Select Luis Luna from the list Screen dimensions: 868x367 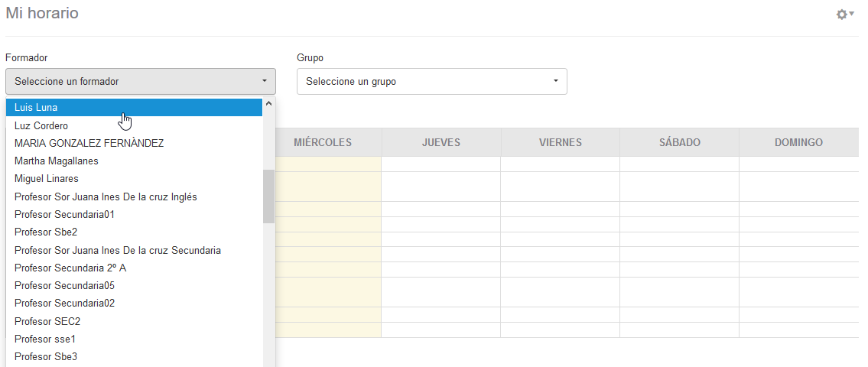click(x=36, y=108)
